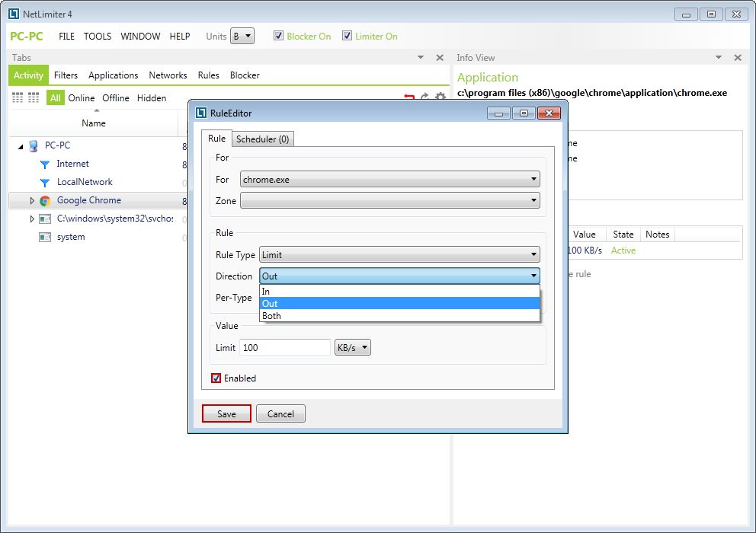Show Online activity filter
This screenshot has width=756, height=533.
coord(81,97)
